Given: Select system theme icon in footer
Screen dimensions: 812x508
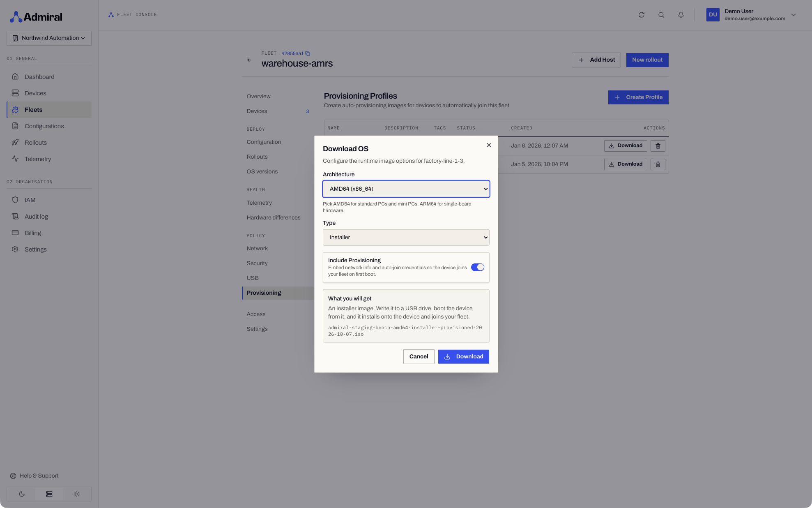Looking at the screenshot, I should [49, 494].
